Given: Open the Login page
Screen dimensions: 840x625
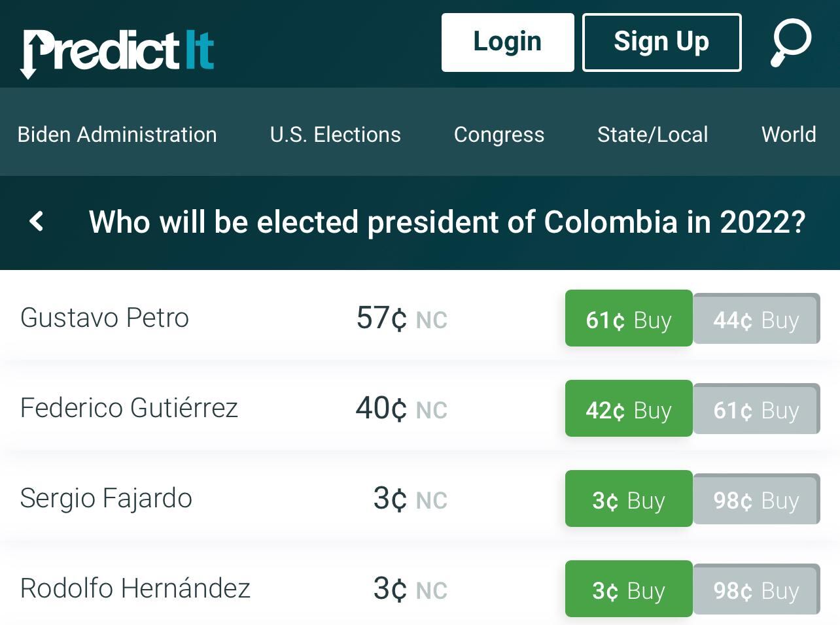Looking at the screenshot, I should (507, 42).
